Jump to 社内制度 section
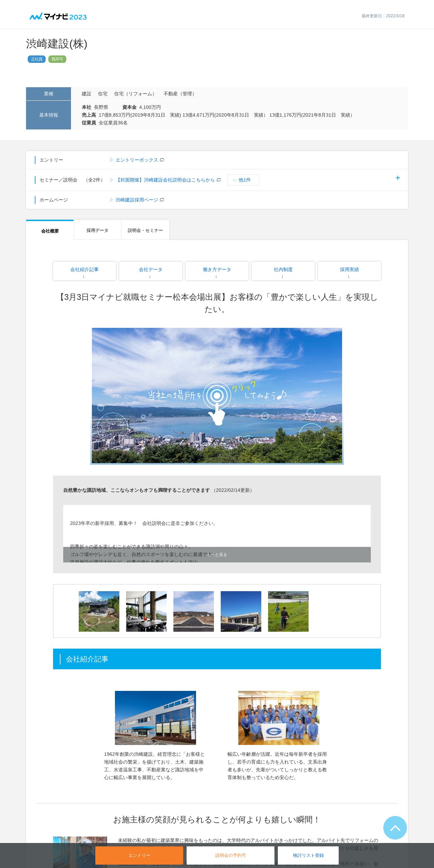Image resolution: width=434 pixels, height=868 pixels. click(283, 271)
